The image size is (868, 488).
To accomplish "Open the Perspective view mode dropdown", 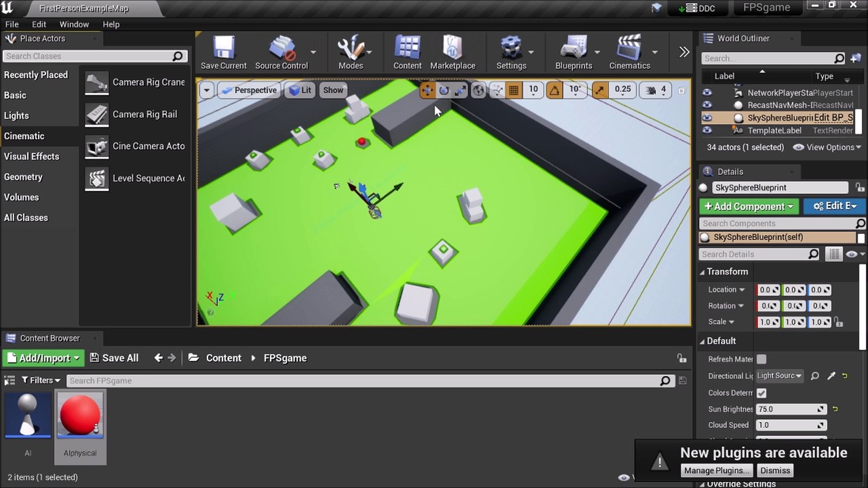I will pyautogui.click(x=248, y=90).
